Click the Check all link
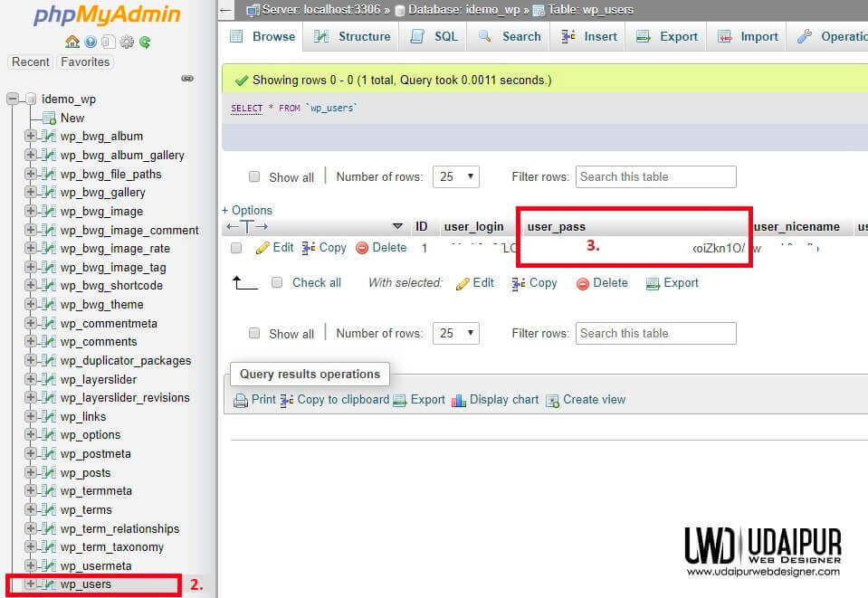868x598 pixels. [x=317, y=282]
